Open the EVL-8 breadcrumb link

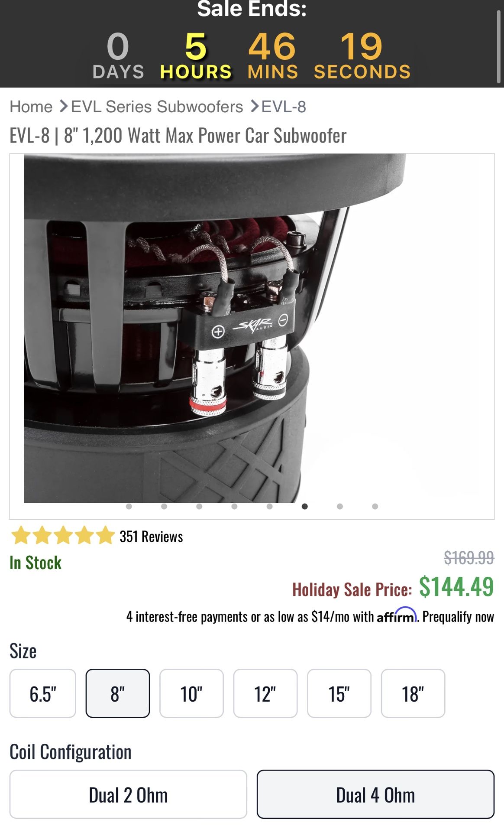(284, 107)
